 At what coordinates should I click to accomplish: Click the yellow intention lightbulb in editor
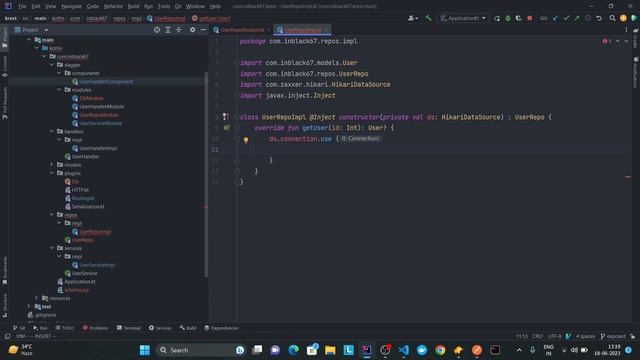click(246, 140)
